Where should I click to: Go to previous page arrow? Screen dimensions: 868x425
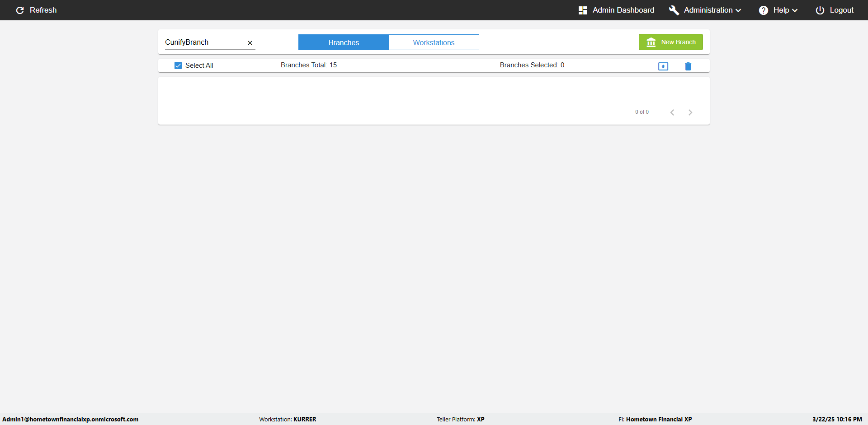tap(672, 112)
